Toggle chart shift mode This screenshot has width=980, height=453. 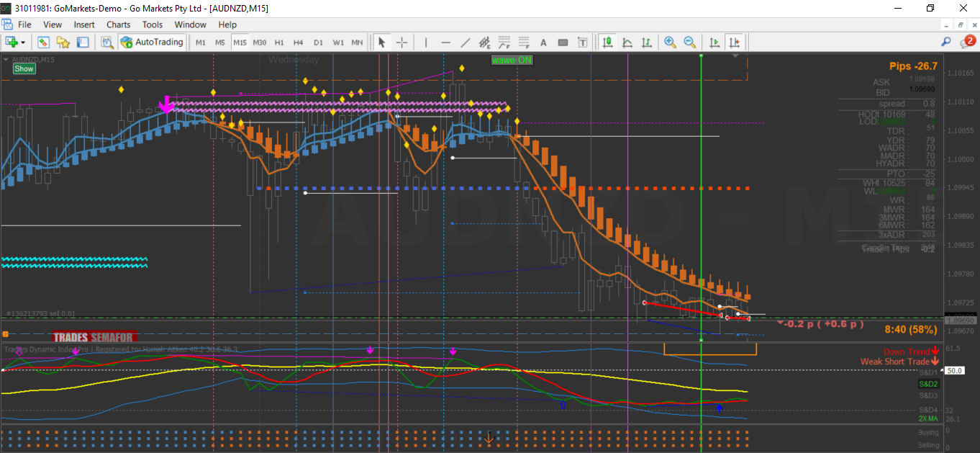(x=734, y=42)
